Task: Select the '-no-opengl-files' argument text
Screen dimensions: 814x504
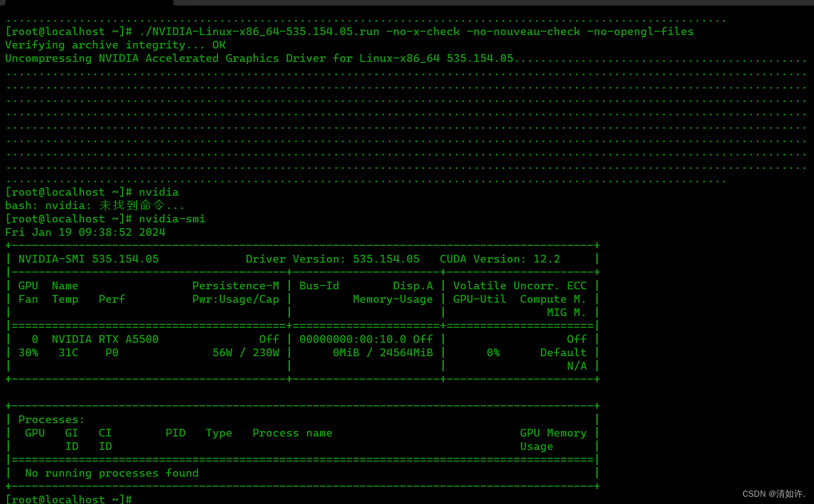Action: click(641, 32)
